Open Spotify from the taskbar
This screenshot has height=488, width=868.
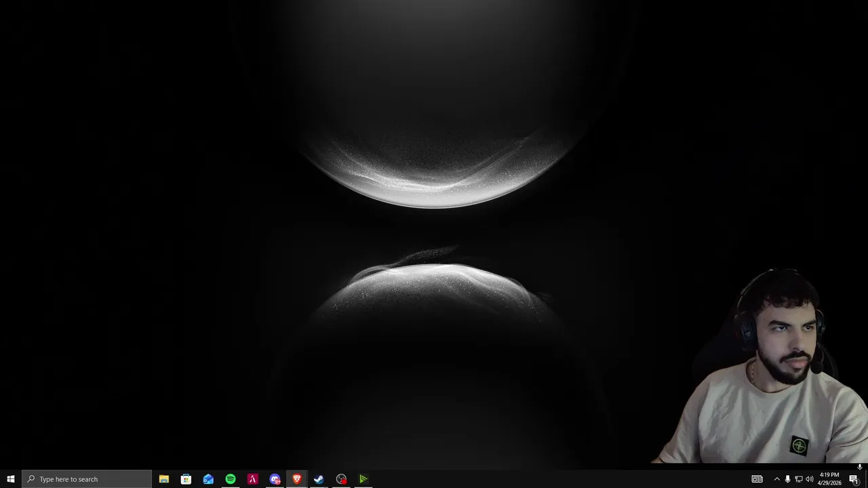231,479
